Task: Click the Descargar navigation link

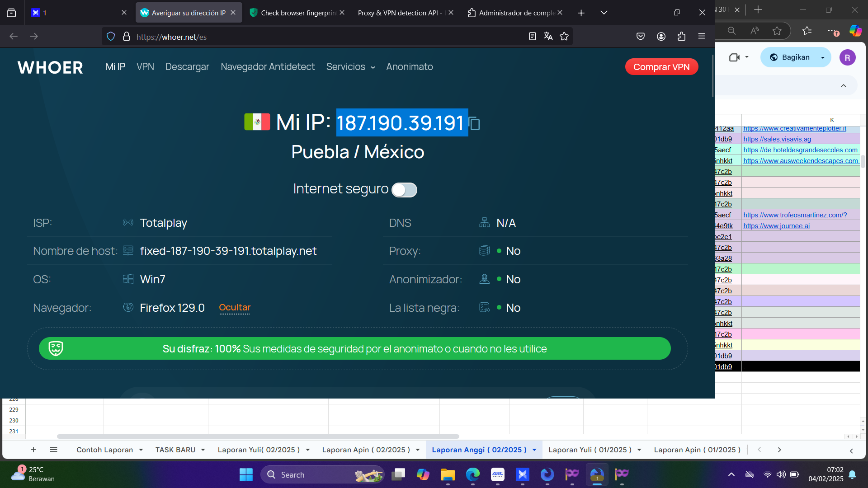Action: click(x=187, y=67)
